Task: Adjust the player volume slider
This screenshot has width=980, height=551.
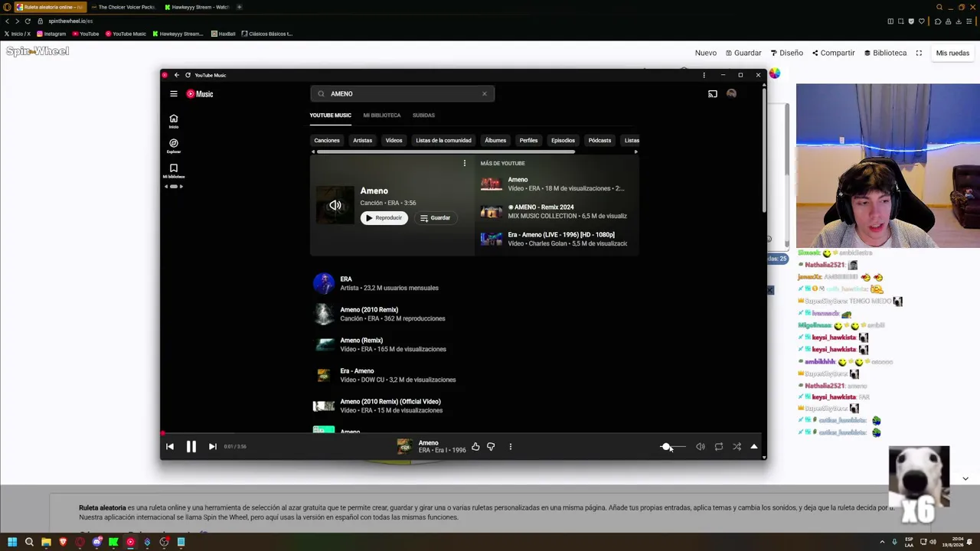Action: point(673,447)
